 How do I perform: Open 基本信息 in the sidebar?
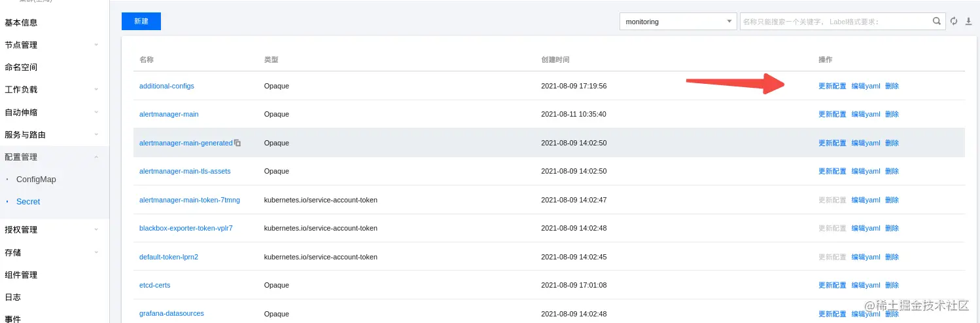pos(21,22)
